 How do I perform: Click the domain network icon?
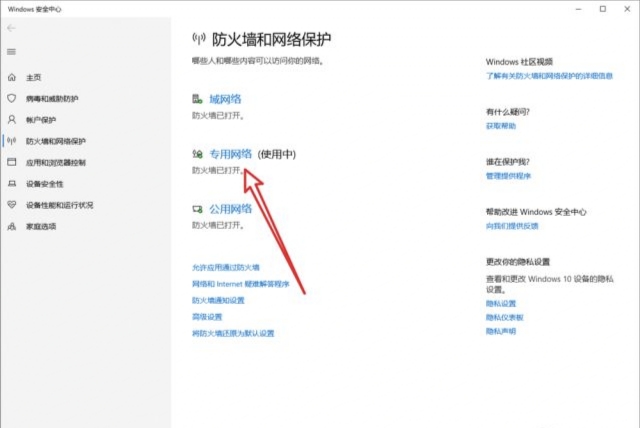(x=198, y=99)
